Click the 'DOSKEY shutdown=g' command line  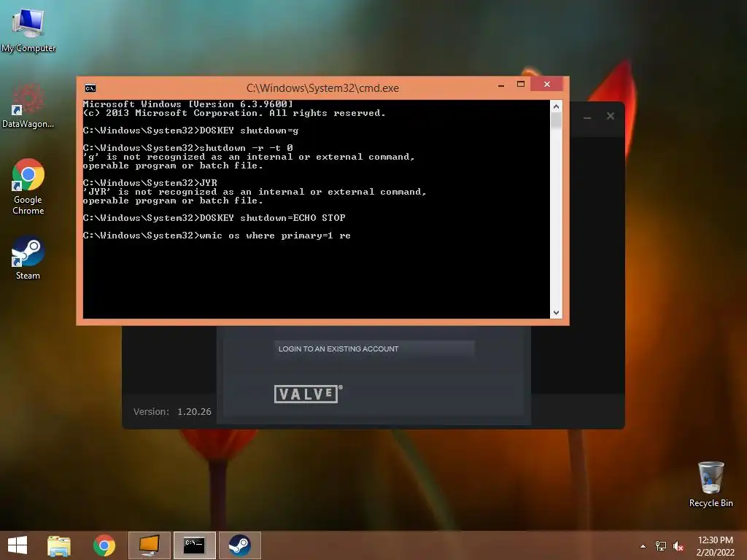click(190, 130)
